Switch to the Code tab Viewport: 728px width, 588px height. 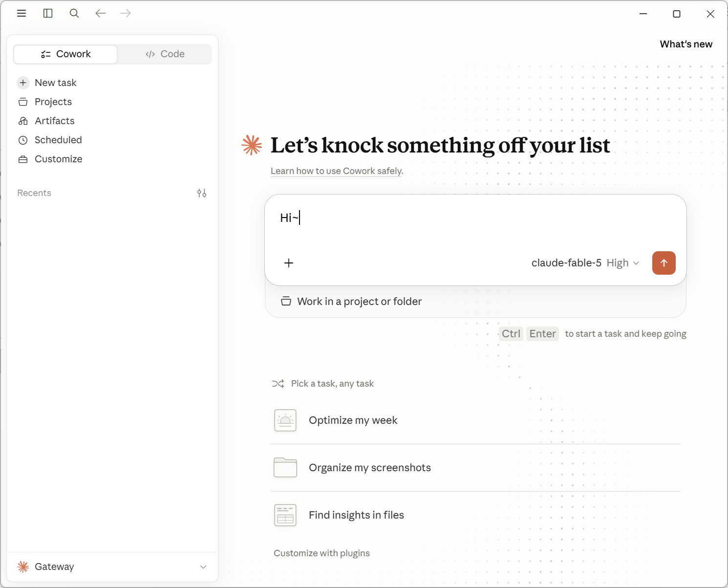tap(165, 54)
